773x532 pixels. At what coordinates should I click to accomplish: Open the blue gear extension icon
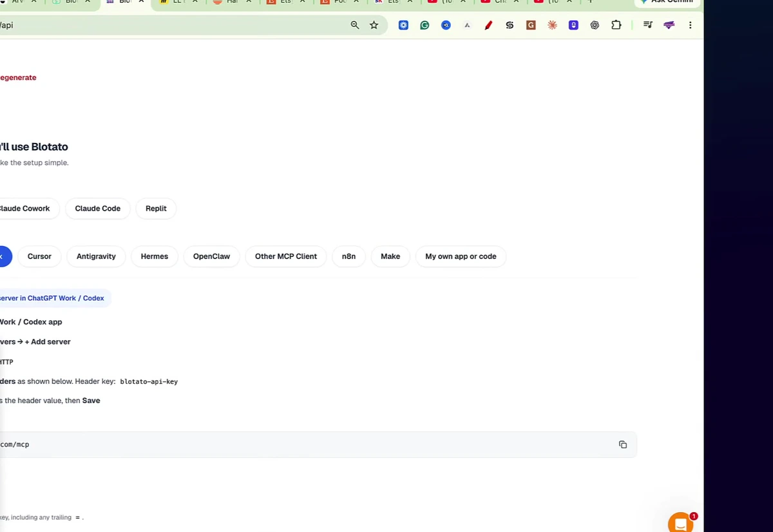[x=403, y=25]
